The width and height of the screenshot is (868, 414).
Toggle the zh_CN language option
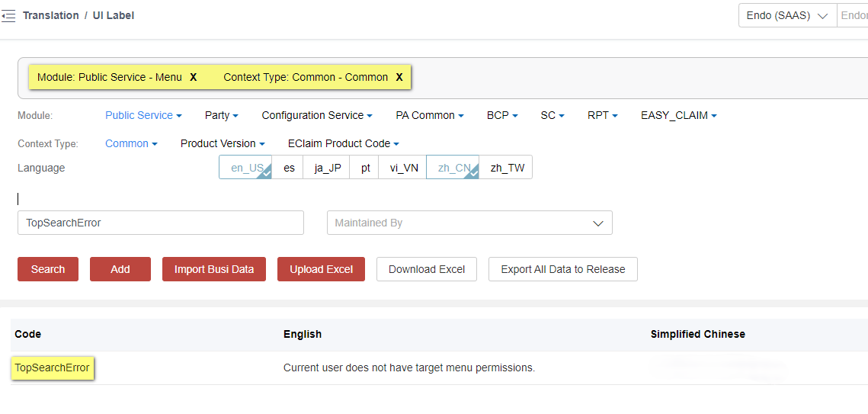(x=453, y=168)
